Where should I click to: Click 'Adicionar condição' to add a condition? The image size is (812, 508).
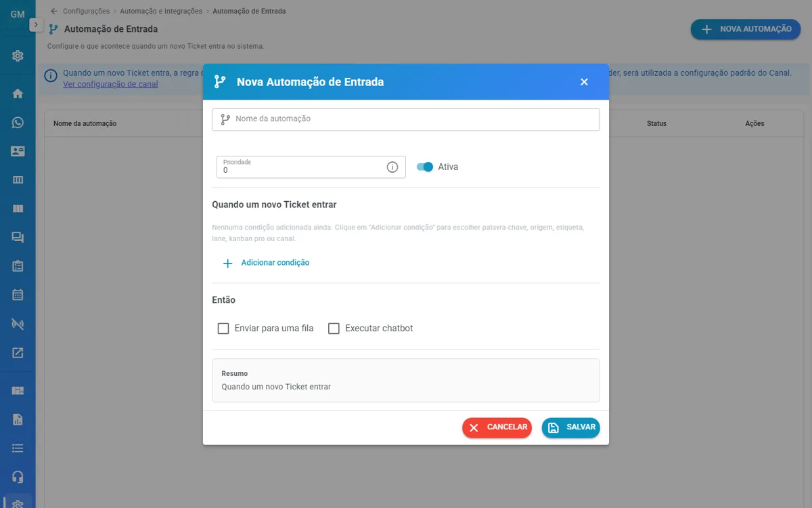point(266,263)
